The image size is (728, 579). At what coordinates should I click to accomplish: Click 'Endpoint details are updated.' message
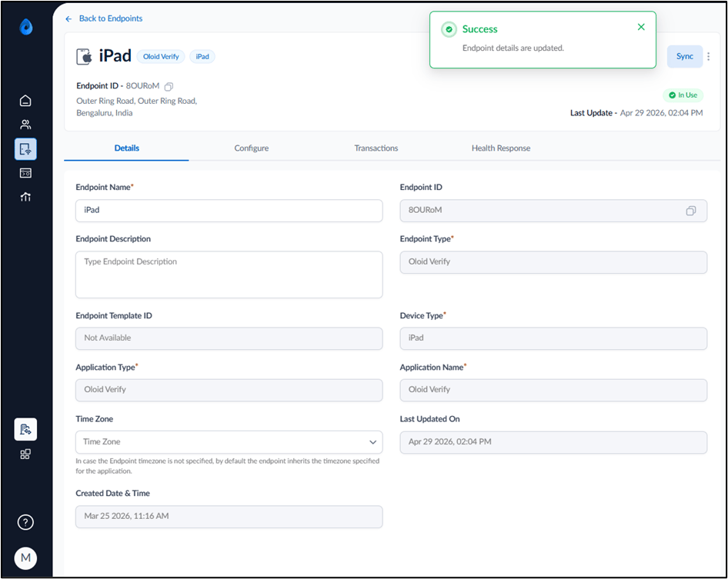[513, 48]
